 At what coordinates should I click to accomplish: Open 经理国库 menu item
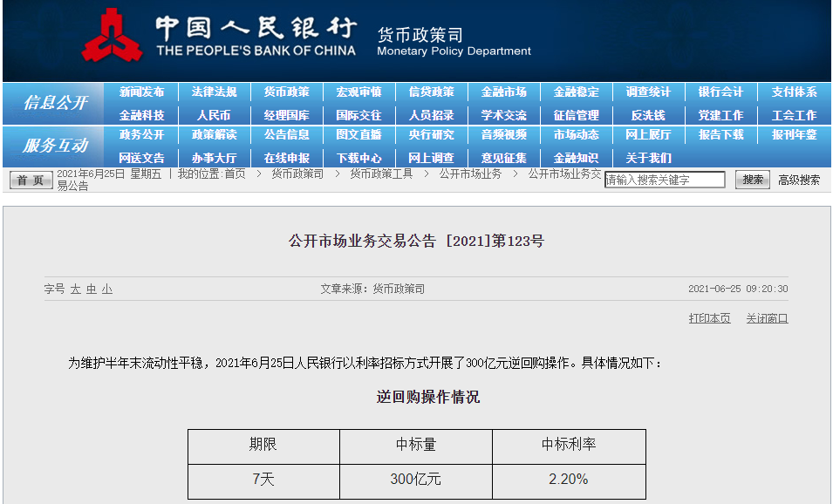(286, 115)
